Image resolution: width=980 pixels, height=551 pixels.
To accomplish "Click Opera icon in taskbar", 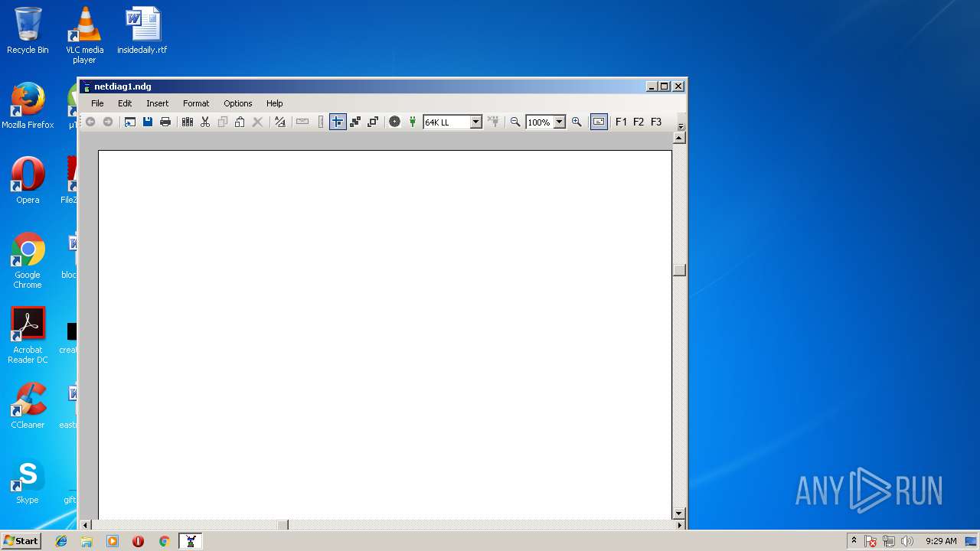I will 138,541.
